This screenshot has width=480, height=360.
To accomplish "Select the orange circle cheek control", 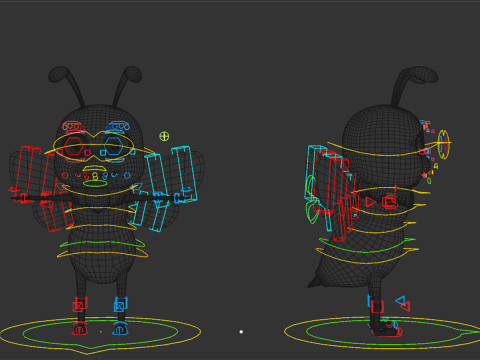I will 65,175.
